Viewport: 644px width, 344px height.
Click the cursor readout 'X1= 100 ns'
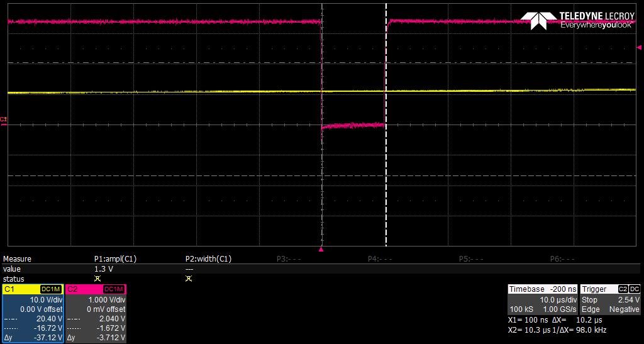[x=528, y=320]
